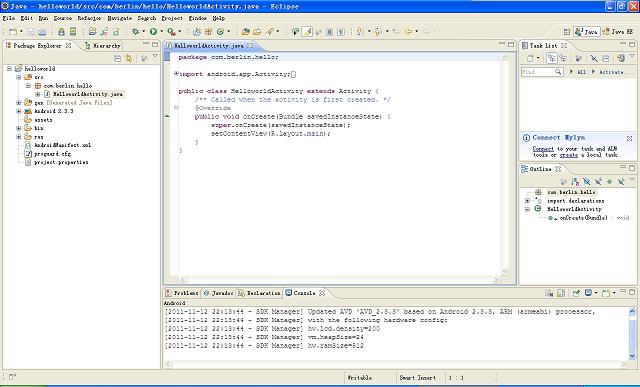Click the Clear Console icon
This screenshot has width=640, height=387.
tap(549, 293)
